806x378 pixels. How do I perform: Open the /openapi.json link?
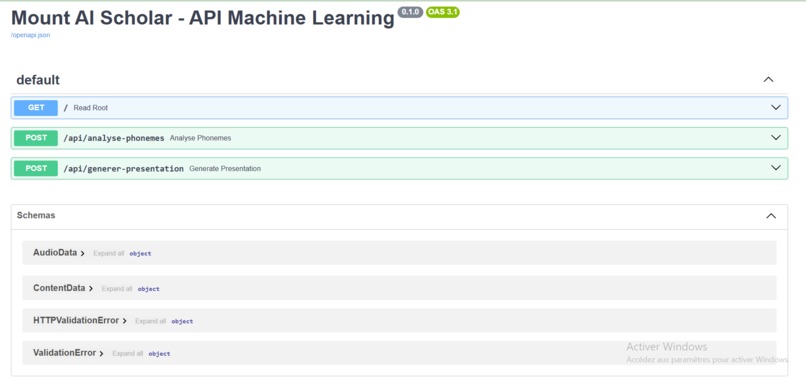click(x=30, y=35)
